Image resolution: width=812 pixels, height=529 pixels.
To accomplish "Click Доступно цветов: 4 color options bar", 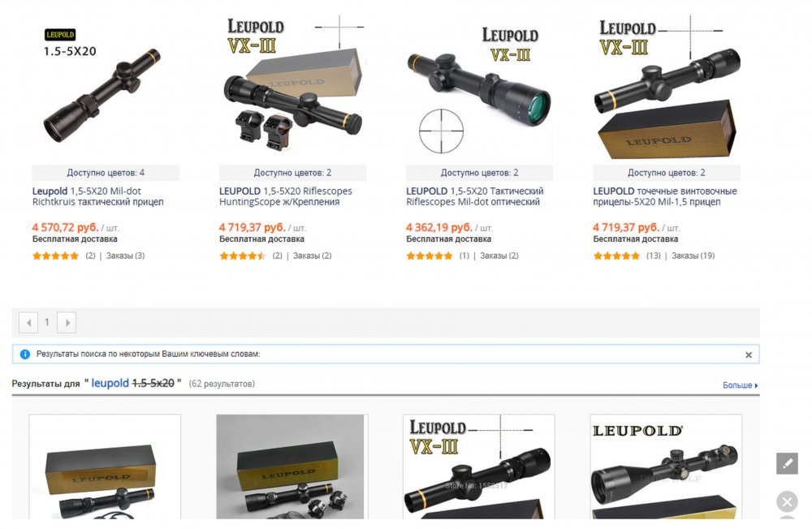I will tap(106, 173).
